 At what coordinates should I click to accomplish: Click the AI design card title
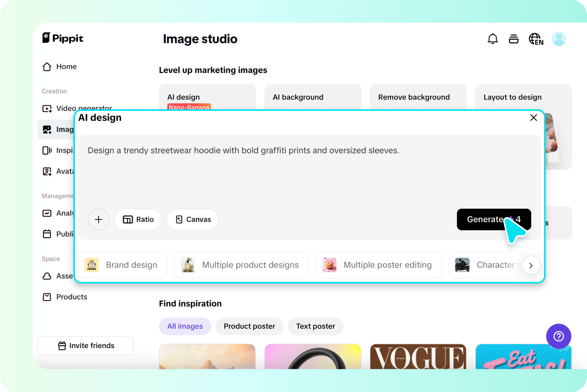(x=183, y=97)
